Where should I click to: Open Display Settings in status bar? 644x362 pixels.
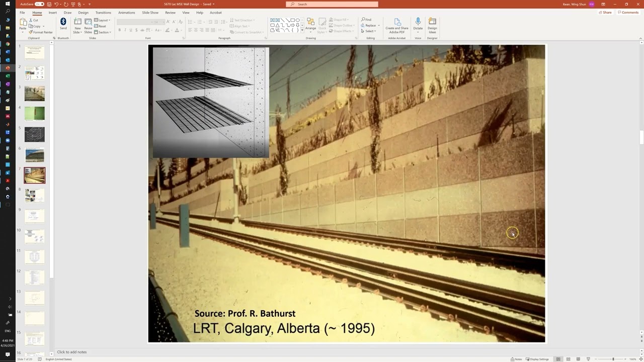click(537, 359)
